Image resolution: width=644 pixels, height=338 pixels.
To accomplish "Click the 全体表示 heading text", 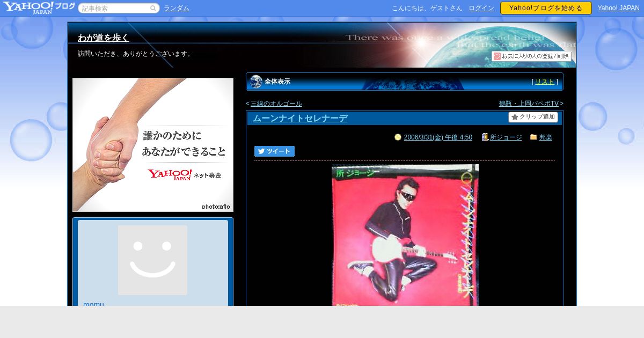I will click(x=277, y=82).
